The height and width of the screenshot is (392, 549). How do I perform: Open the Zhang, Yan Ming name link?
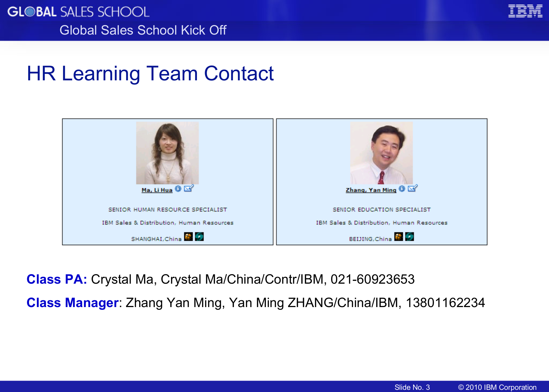371,190
